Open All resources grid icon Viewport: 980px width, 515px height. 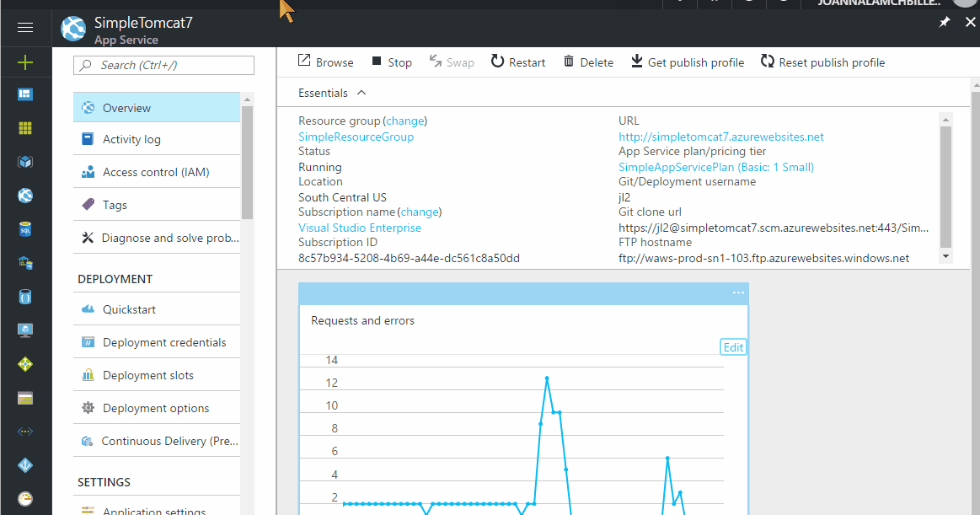(25, 127)
